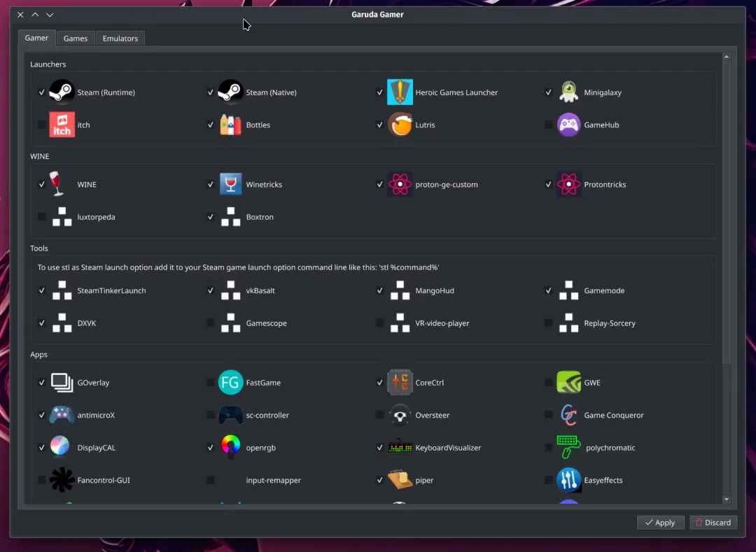Click the FastGame FG icon
The width and height of the screenshot is (756, 552).
point(230,383)
